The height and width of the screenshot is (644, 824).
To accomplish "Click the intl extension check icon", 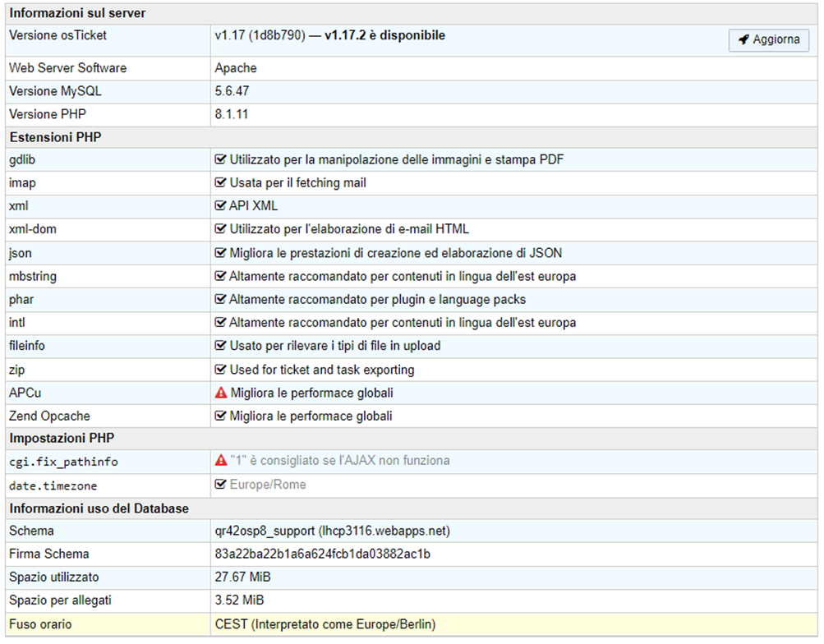I will click(x=220, y=323).
